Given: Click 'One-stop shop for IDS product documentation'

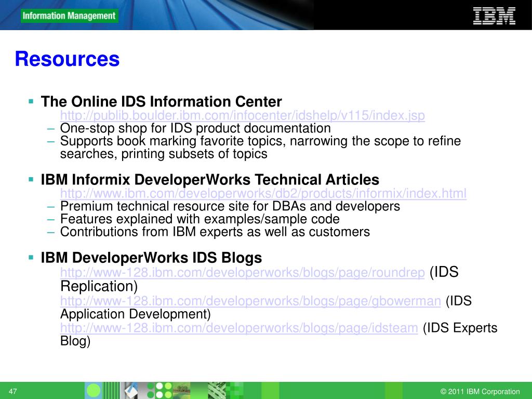Looking at the screenshot, I should pos(195,128).
